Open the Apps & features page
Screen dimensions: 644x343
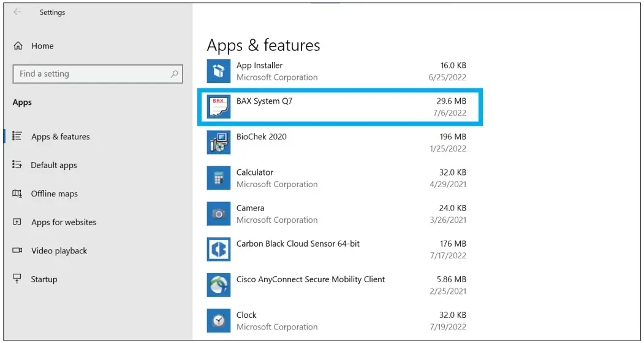pos(60,137)
